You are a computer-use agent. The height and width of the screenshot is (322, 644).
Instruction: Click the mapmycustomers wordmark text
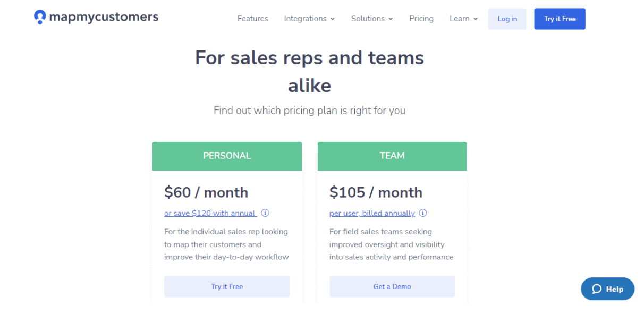(104, 17)
